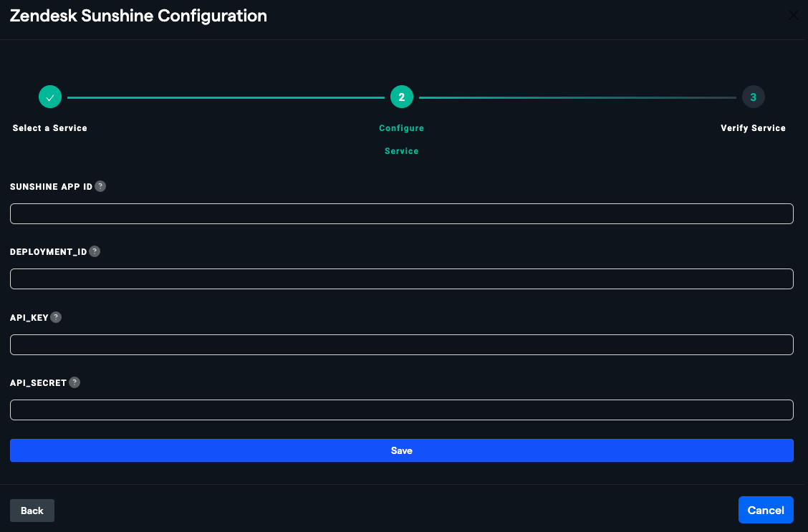This screenshot has width=808, height=532.
Task: Select the Verify Service step label
Action: pyautogui.click(x=753, y=127)
